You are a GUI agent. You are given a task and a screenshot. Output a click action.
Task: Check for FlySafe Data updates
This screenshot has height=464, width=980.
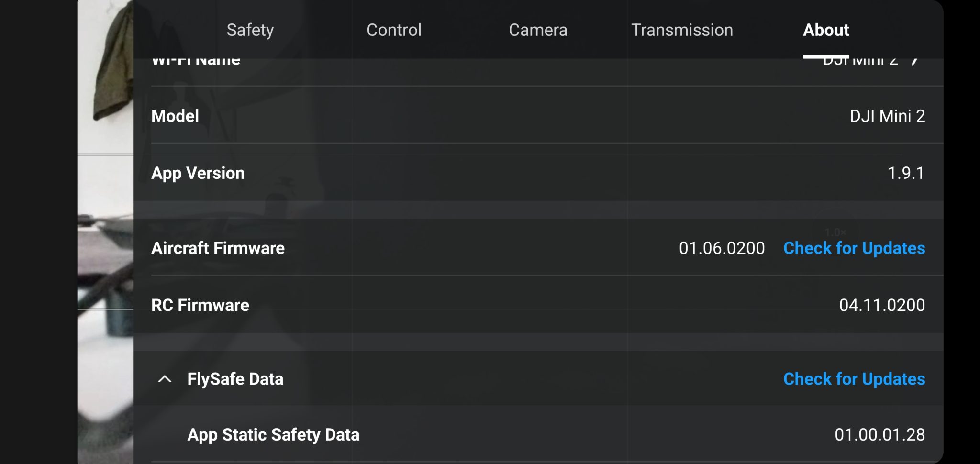(853, 378)
